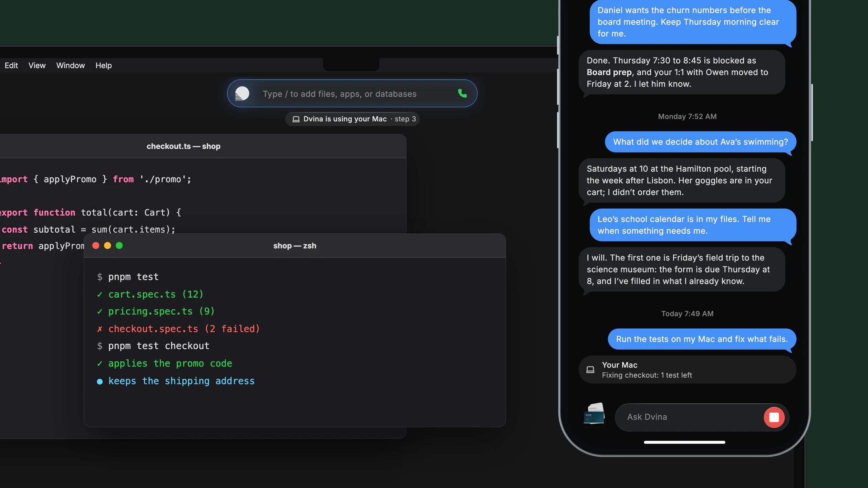Open the Help menu
The width and height of the screenshot is (868, 488).
point(103,65)
